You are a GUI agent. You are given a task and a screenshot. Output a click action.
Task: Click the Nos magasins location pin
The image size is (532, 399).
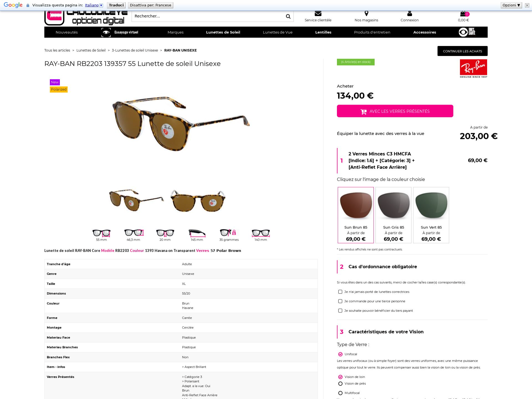366,13
